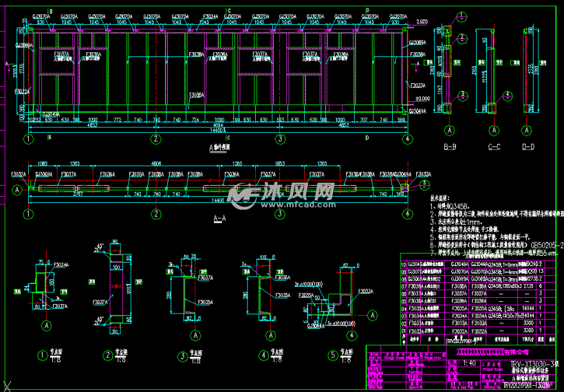Click the A-A section view label
The width and height of the screenshot is (564, 392).
[219, 220]
